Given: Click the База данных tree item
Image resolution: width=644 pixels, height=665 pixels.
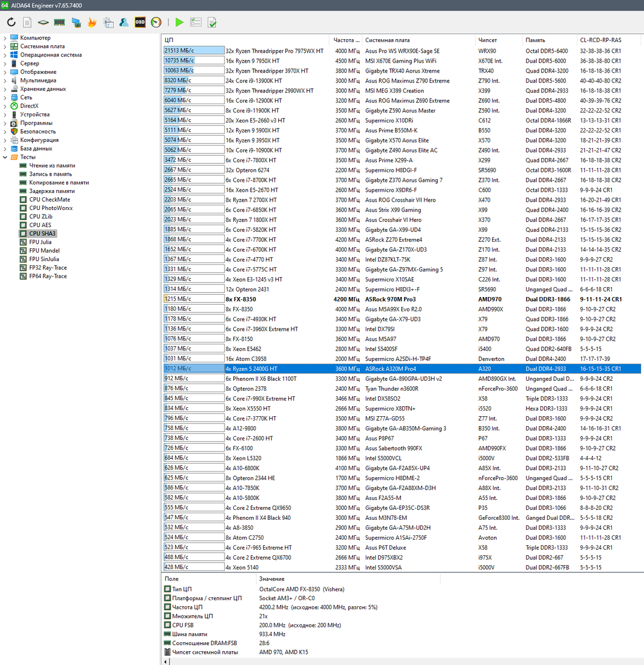Looking at the screenshot, I should [36, 149].
